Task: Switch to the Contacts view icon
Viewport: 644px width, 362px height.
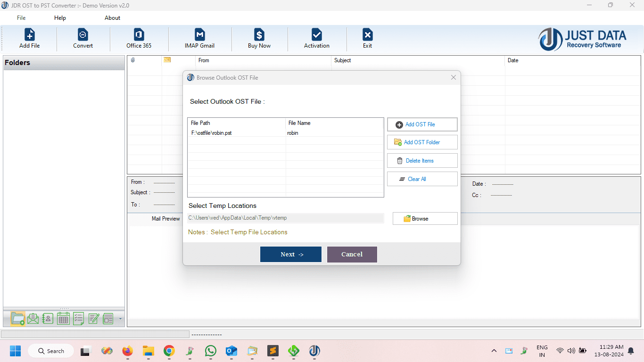Action: pos(48,319)
